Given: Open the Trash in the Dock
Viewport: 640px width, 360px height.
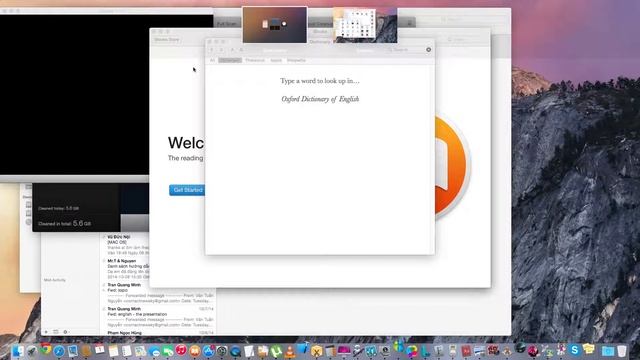Looking at the screenshot, I should [622, 351].
